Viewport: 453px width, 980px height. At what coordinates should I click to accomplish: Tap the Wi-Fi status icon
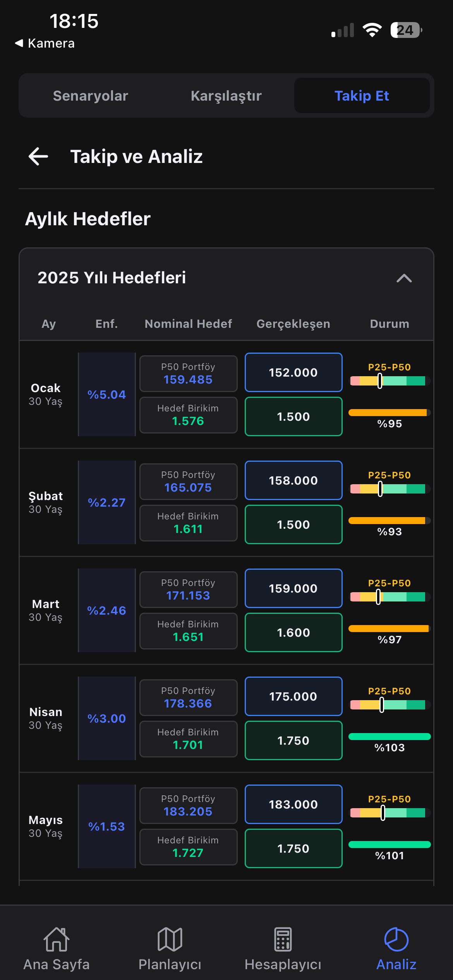[372, 30]
